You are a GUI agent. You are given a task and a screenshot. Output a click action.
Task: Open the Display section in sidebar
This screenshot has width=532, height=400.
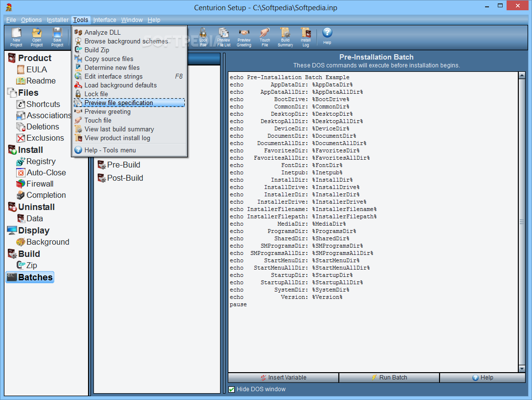pyautogui.click(x=28, y=231)
